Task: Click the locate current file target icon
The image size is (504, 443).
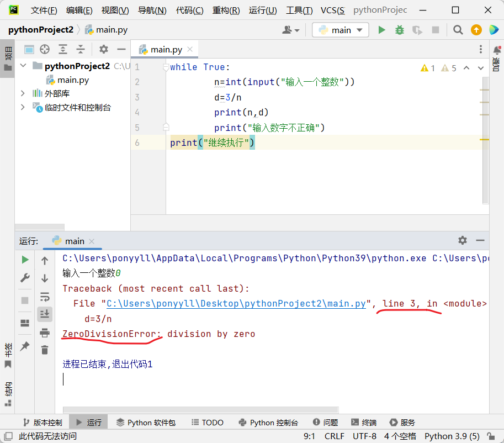Action: coord(45,49)
